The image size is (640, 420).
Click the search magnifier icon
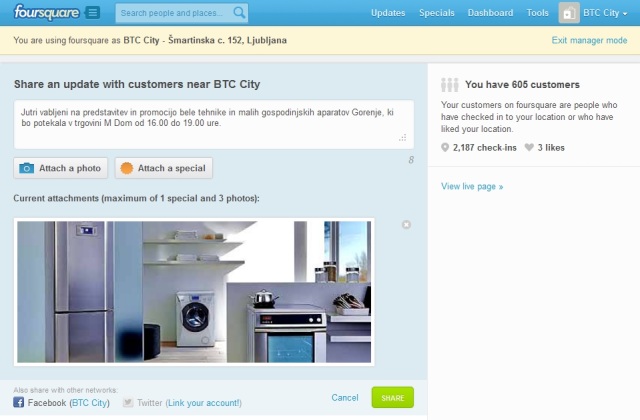[x=239, y=13]
